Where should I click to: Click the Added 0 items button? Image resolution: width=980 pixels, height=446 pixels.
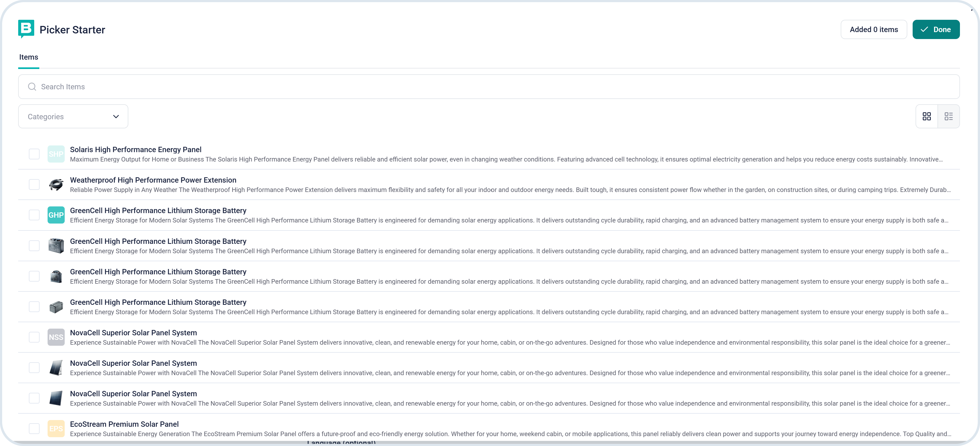(x=874, y=30)
